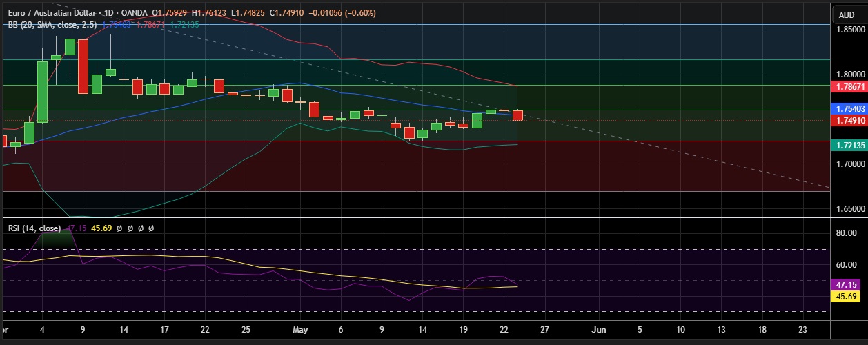Open the AUD currency selector
868x345 pixels.
(x=848, y=14)
